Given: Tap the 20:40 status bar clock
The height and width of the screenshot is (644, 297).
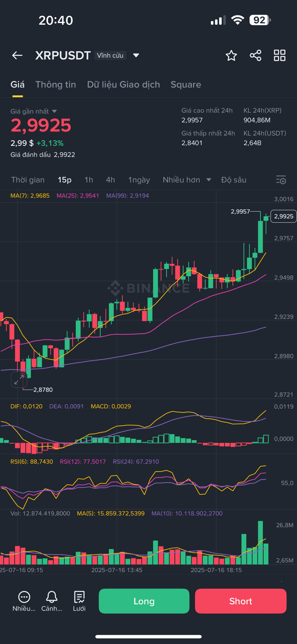Looking at the screenshot, I should click(56, 20).
